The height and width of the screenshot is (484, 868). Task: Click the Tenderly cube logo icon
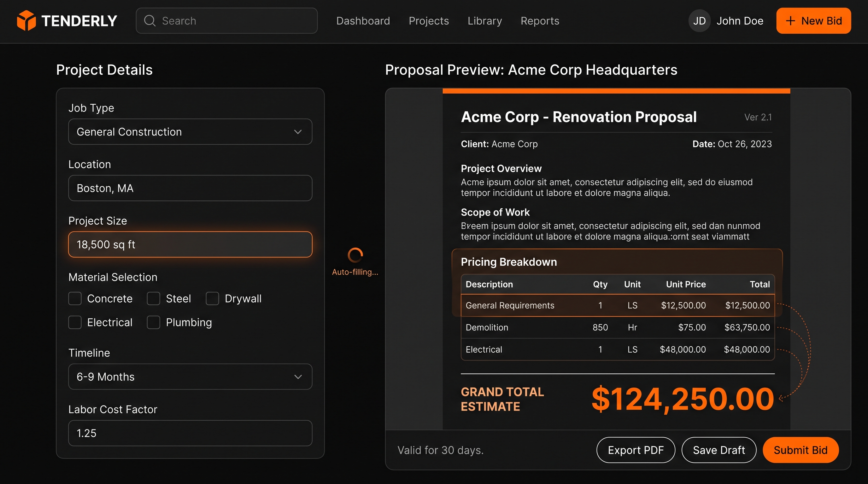click(26, 20)
